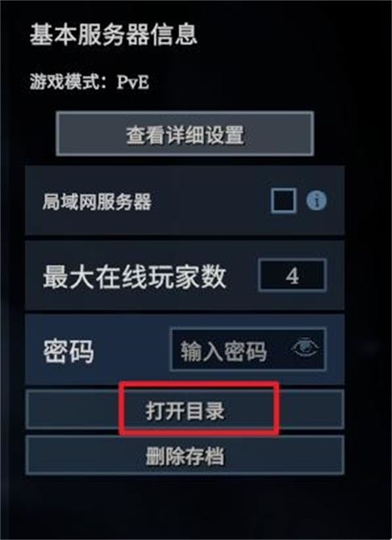Image resolution: width=392 pixels, height=540 pixels.
Task: Click the PvE mode value text
Action: (x=133, y=82)
